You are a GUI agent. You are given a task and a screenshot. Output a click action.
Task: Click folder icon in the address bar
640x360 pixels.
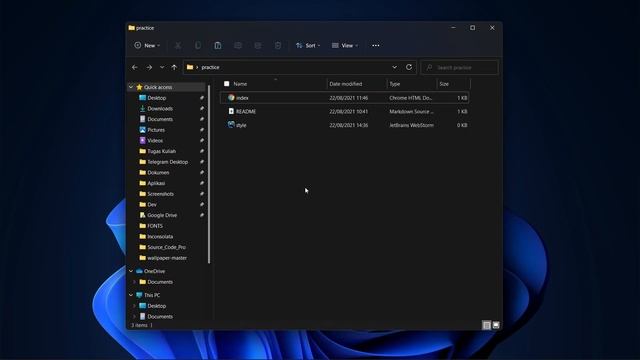190,67
